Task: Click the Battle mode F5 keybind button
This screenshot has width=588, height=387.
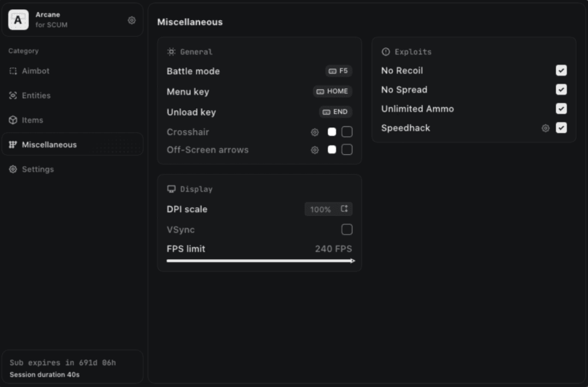Action: [x=338, y=71]
